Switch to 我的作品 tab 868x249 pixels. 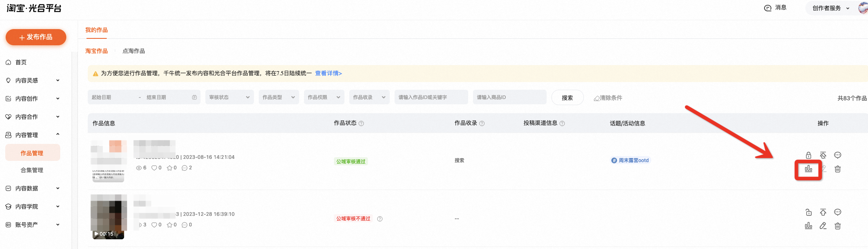[96, 30]
